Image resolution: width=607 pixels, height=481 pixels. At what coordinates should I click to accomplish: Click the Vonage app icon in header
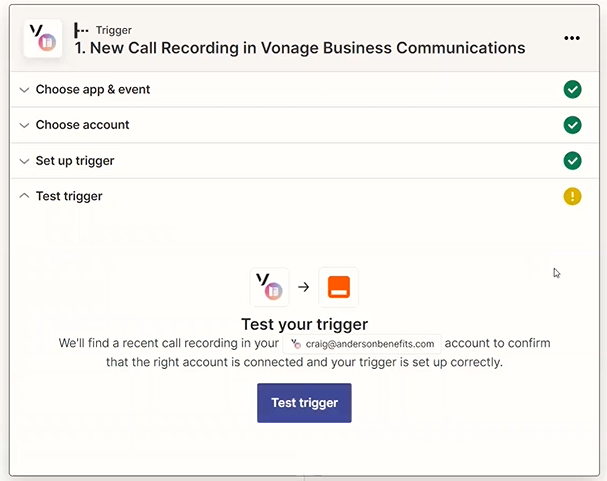click(43, 38)
